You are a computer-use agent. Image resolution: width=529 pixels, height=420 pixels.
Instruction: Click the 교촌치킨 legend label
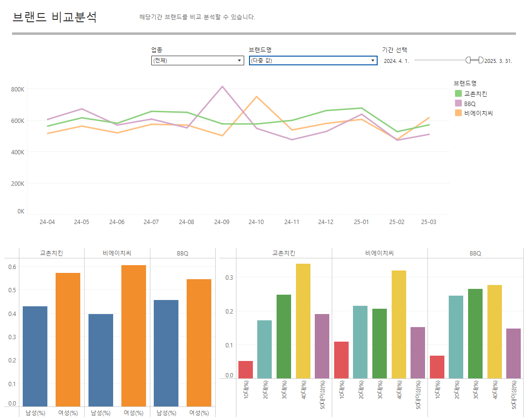475,94
